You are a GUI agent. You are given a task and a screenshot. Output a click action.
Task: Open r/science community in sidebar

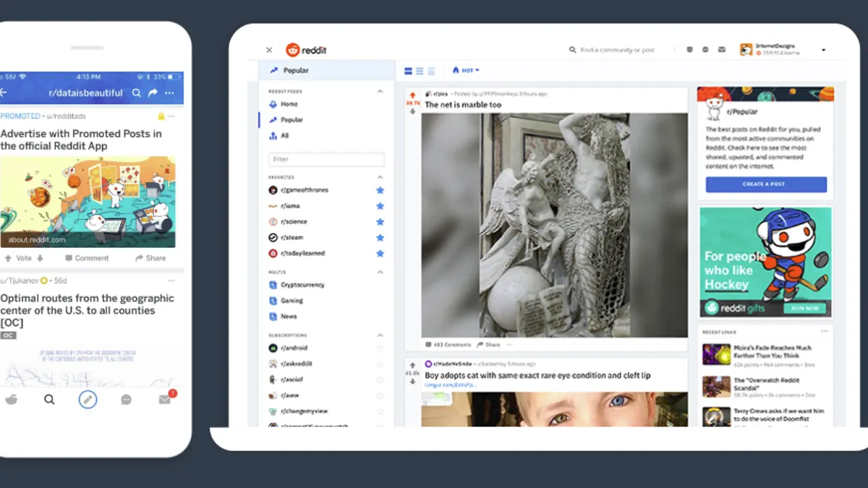pyautogui.click(x=294, y=222)
